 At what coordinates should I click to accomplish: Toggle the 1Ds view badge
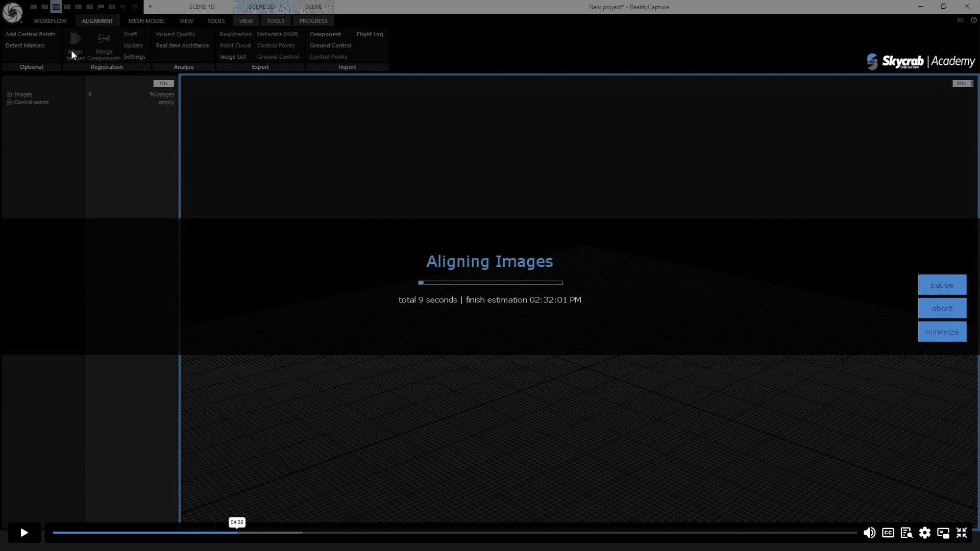click(163, 83)
